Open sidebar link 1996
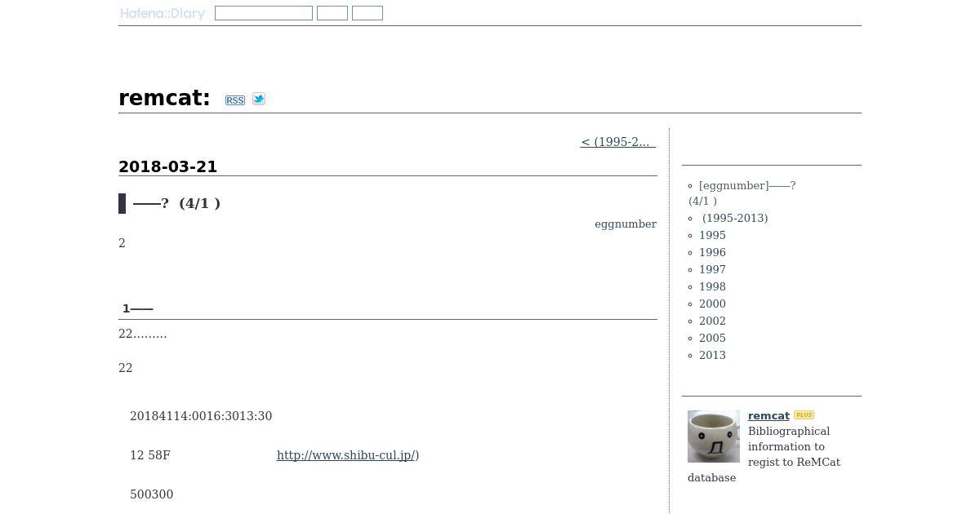This screenshot has width=980, height=514. pyautogui.click(x=712, y=252)
